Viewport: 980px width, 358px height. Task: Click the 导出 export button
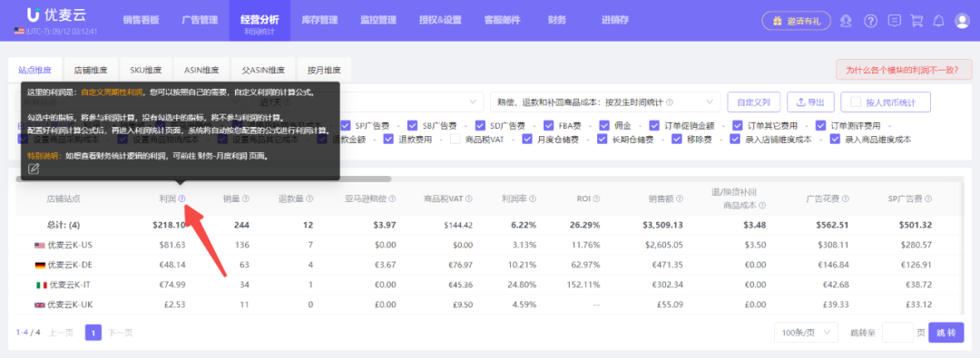(809, 102)
